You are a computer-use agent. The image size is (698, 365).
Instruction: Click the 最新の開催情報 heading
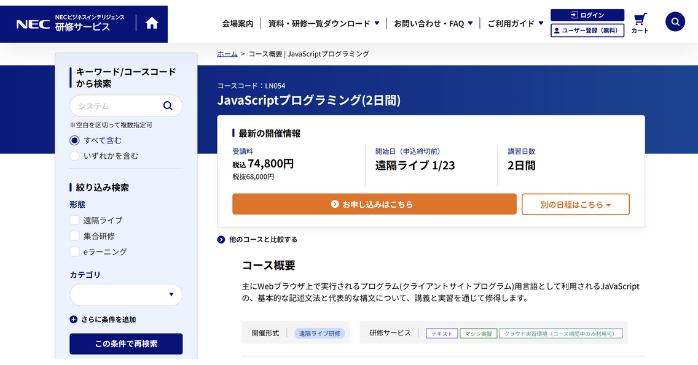click(269, 133)
